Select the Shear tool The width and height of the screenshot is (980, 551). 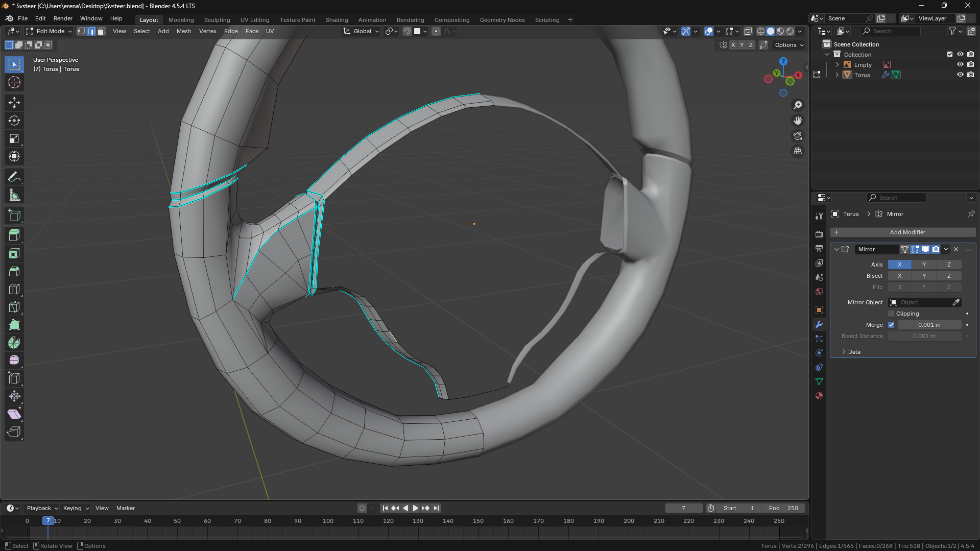(x=14, y=414)
